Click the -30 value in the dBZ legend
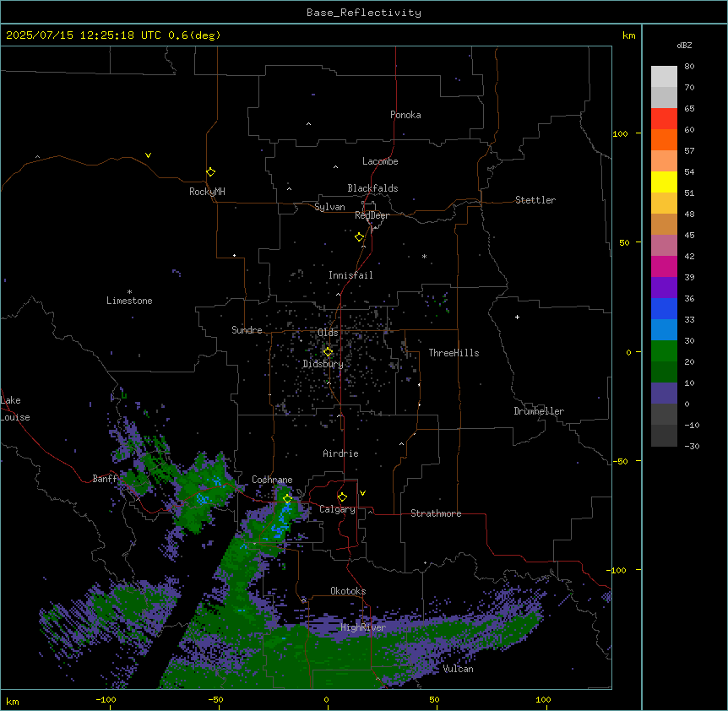The width and height of the screenshot is (728, 711). click(x=692, y=446)
